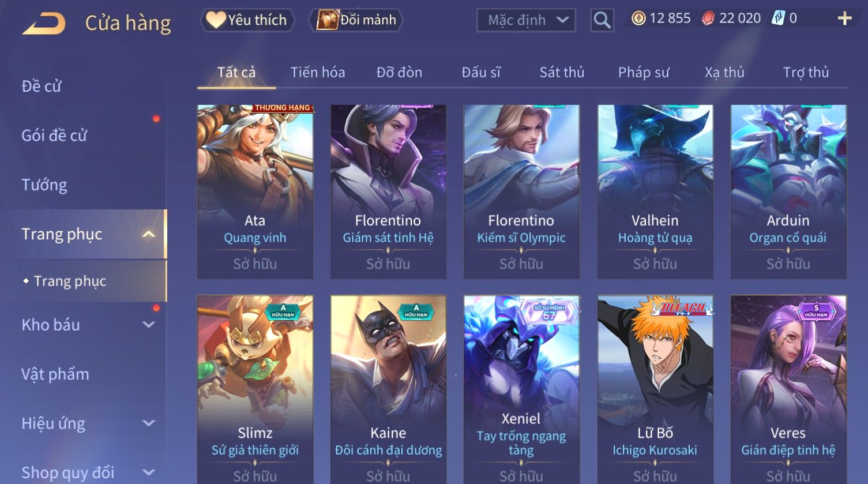Open the Mặc định sort dropdown

(526, 20)
